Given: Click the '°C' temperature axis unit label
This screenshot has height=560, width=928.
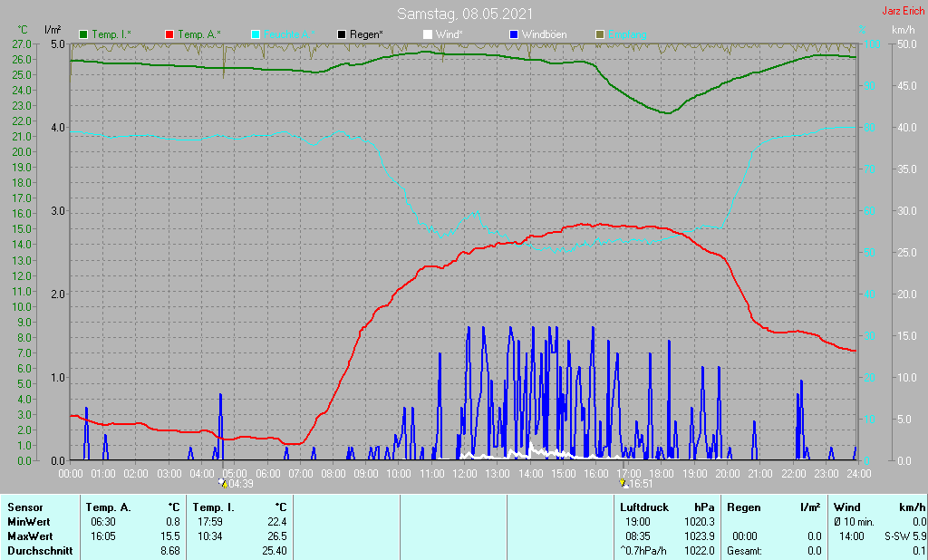Looking at the screenshot, I should point(23,30).
